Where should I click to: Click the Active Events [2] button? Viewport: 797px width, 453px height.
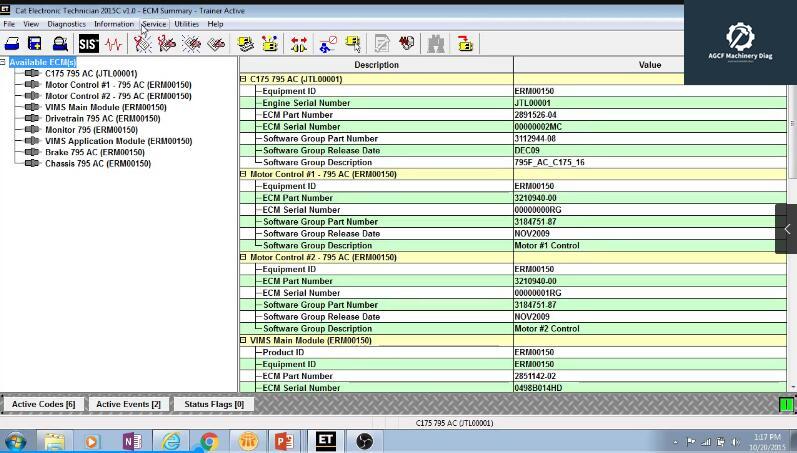click(128, 404)
